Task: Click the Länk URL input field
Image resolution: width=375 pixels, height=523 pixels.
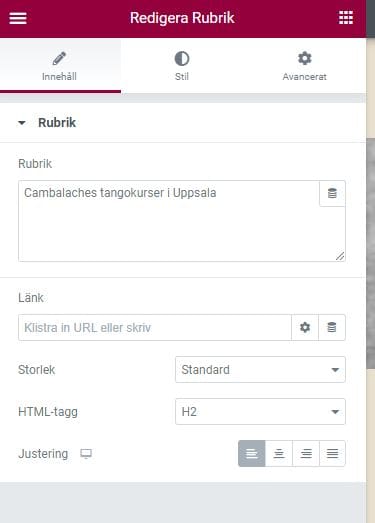Action: pos(155,327)
